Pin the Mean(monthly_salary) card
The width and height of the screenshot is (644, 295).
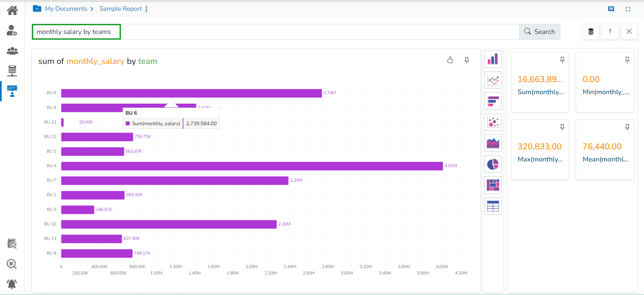627,127
